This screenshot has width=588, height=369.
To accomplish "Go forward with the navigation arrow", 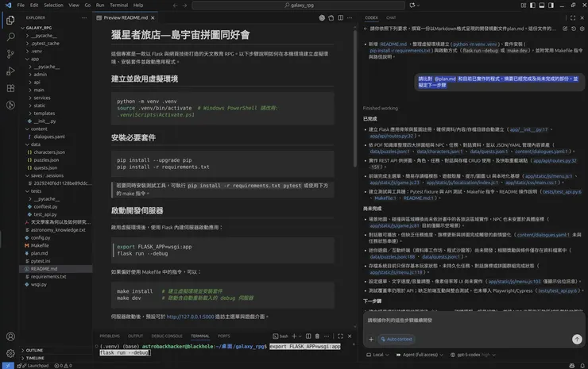I will click(184, 6).
